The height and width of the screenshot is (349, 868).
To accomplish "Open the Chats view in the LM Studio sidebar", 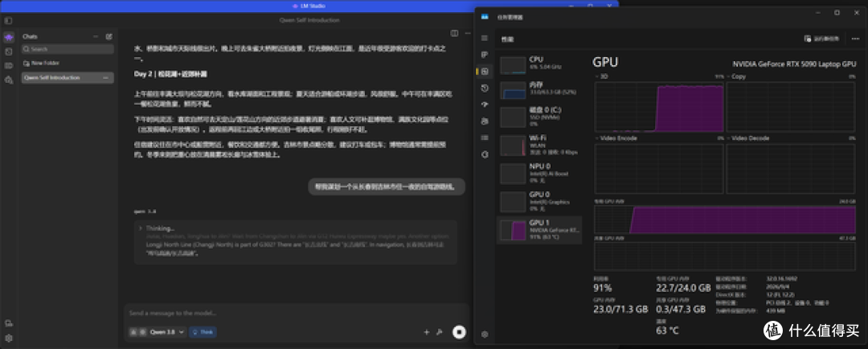I will pyautogui.click(x=8, y=37).
